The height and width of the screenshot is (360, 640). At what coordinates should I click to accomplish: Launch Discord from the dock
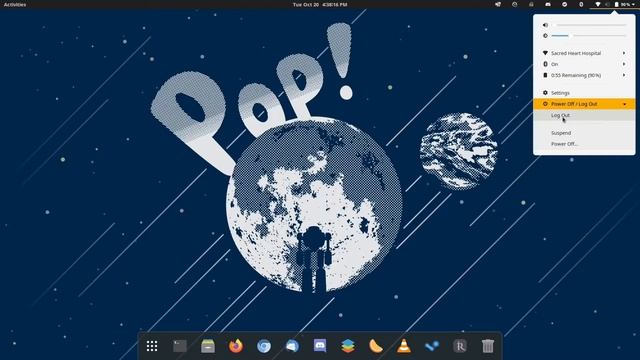coord(320,346)
